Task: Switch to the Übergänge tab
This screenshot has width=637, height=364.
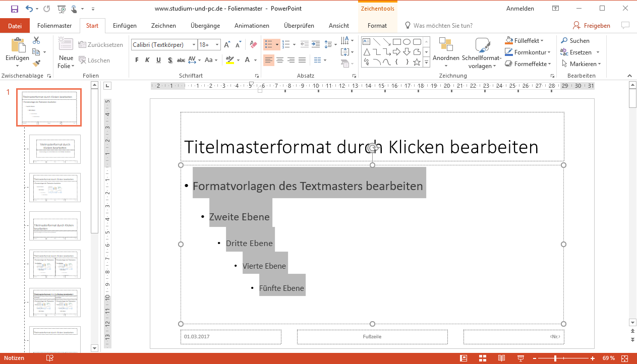Action: coord(204,26)
